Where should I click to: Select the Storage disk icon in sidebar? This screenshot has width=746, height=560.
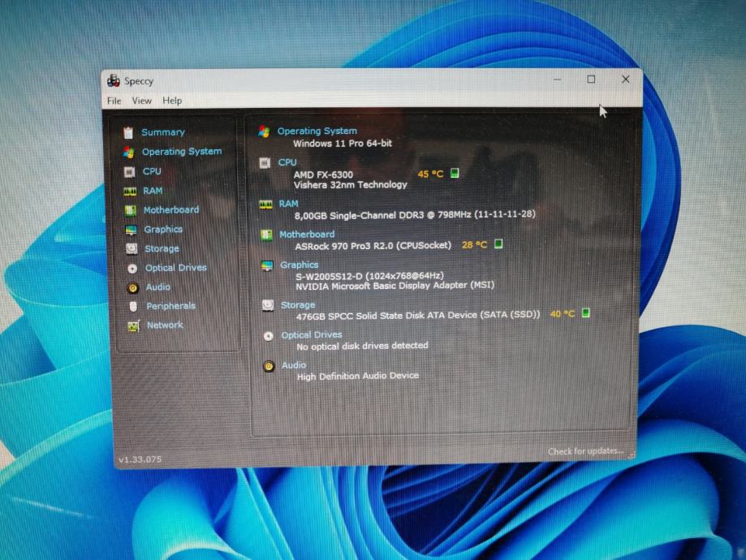(132, 249)
